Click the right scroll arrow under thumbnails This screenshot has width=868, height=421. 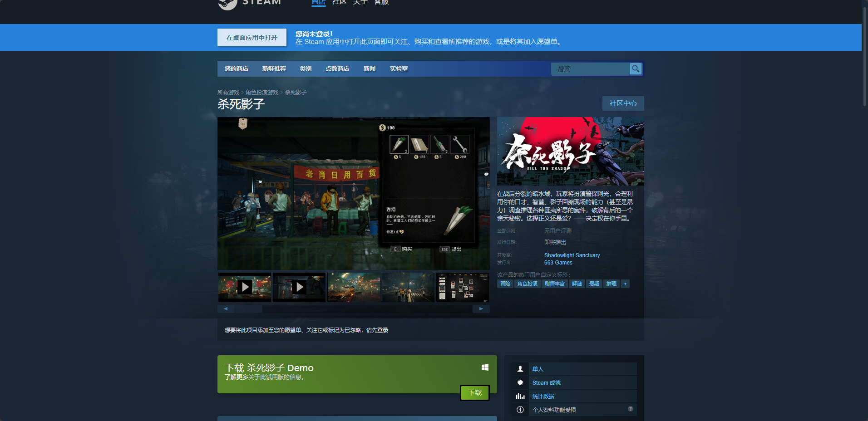pyautogui.click(x=481, y=309)
